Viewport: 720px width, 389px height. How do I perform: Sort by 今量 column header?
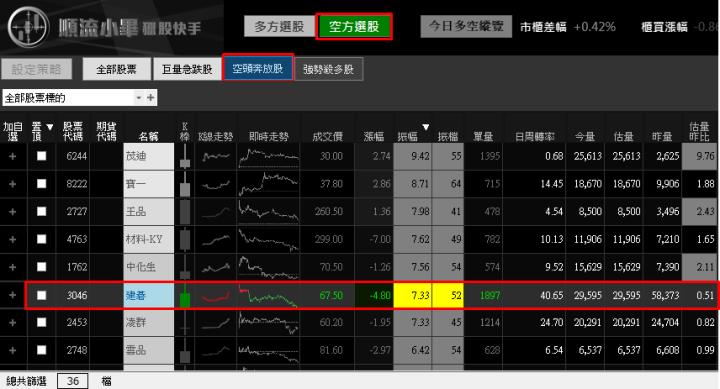585,136
